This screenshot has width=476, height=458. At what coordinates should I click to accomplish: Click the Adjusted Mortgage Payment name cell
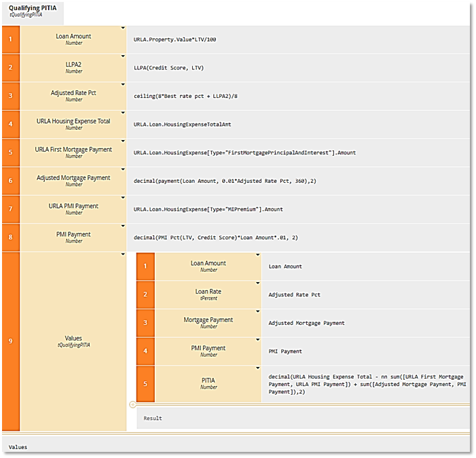pos(73,181)
